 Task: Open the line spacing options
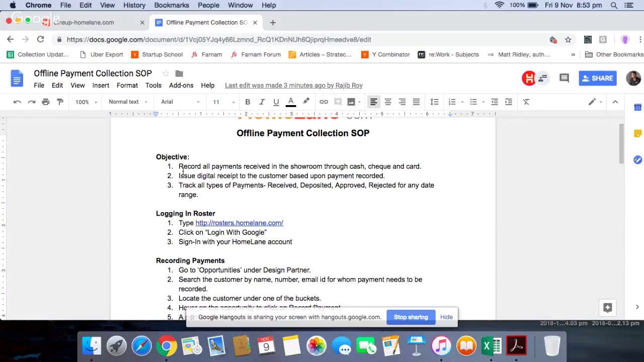click(x=434, y=102)
